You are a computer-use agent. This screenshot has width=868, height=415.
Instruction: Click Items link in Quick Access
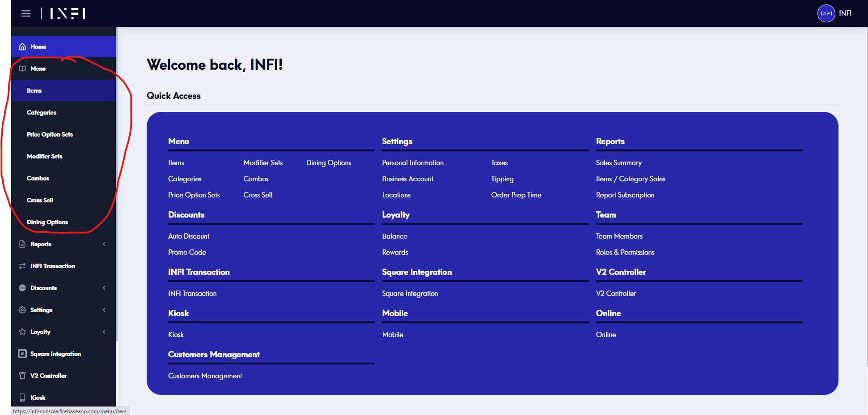coord(176,163)
